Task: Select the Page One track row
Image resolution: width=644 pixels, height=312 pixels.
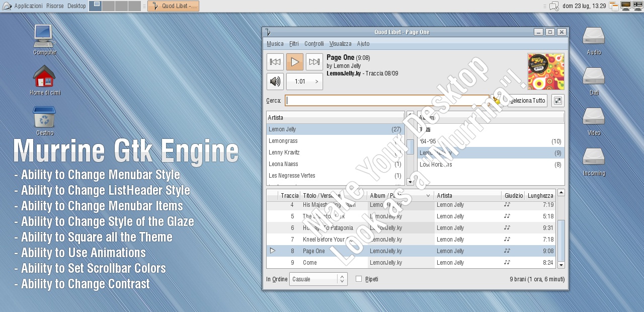Action: click(411, 251)
